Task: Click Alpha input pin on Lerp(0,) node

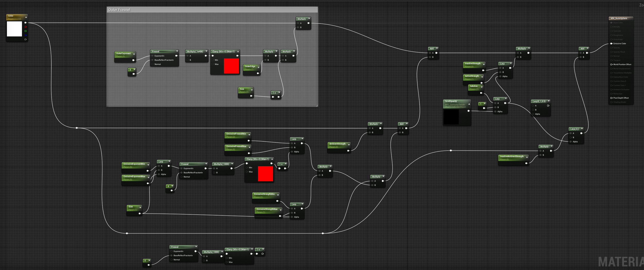Action: point(571,141)
